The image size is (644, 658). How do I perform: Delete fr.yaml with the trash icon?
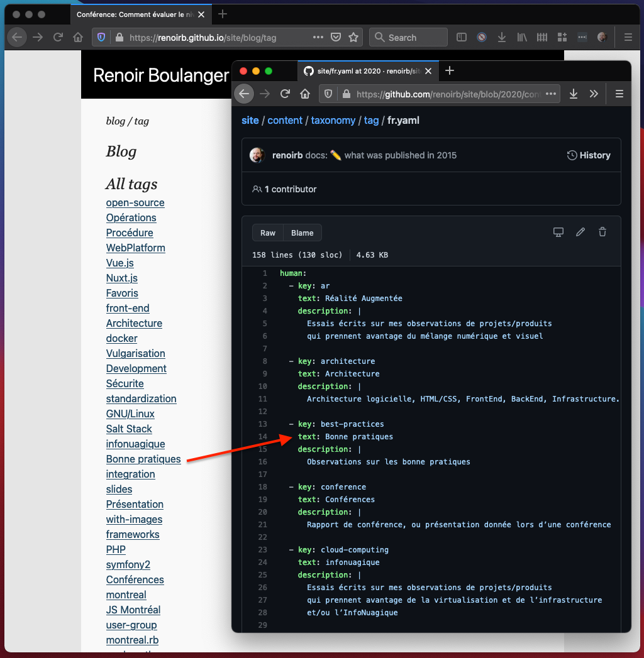click(602, 232)
